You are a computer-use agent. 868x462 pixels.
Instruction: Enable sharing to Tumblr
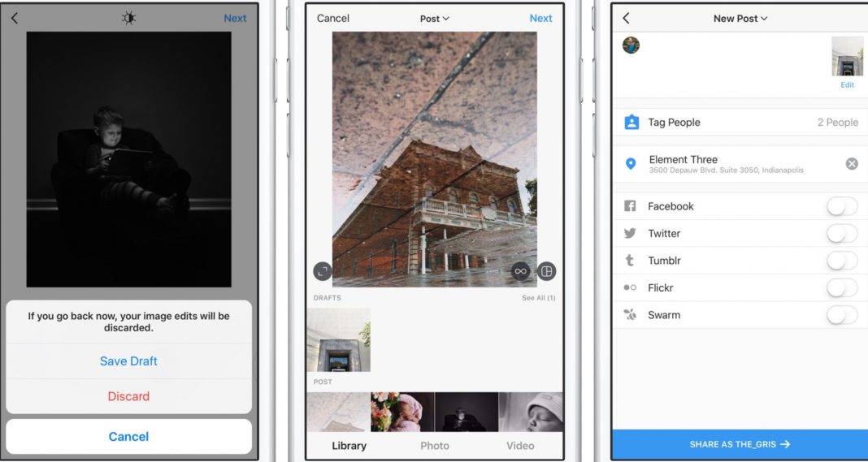[x=842, y=261]
